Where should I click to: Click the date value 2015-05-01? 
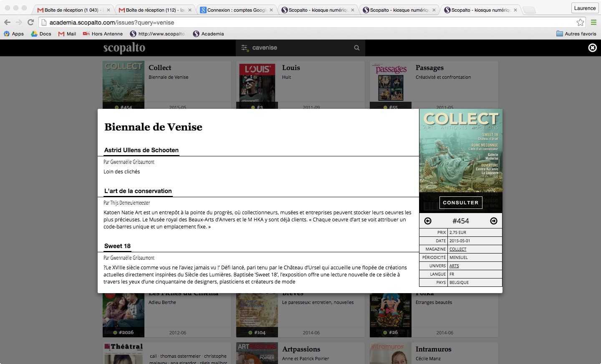[x=460, y=241]
